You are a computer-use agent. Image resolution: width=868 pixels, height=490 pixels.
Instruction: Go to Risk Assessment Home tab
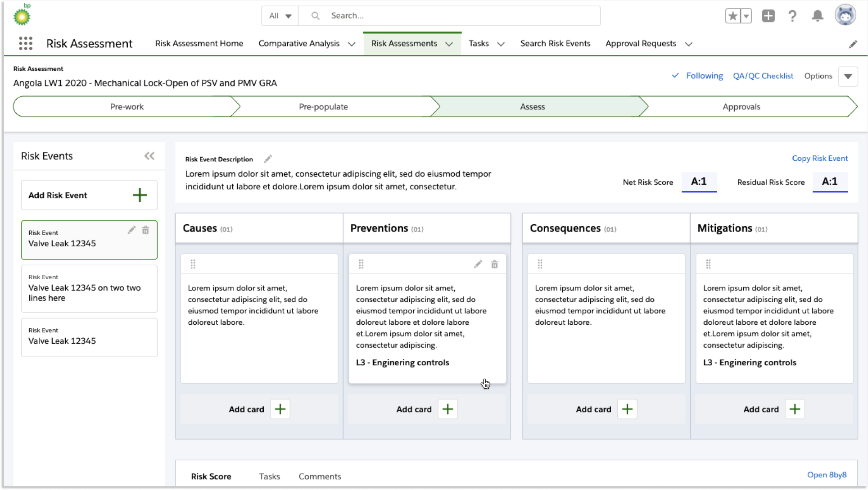[199, 44]
